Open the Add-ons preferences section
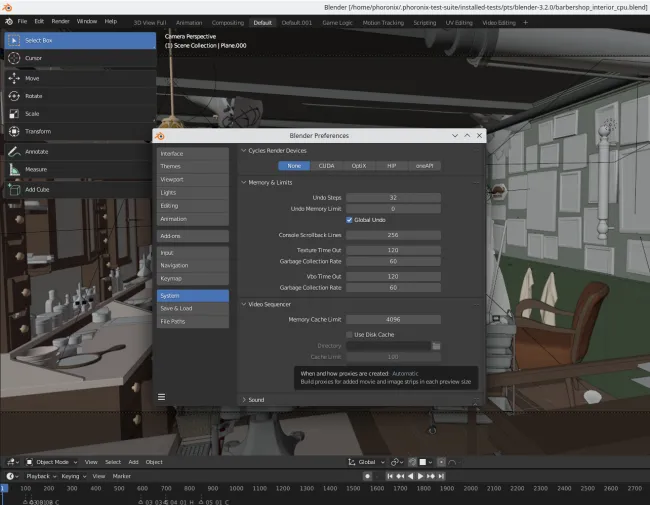The image size is (650, 505). pos(193,236)
